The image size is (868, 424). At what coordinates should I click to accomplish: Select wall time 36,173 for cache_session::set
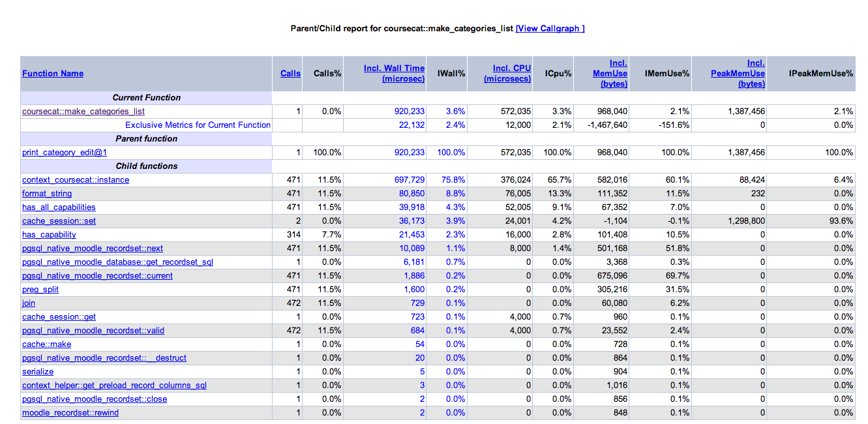pos(412,221)
